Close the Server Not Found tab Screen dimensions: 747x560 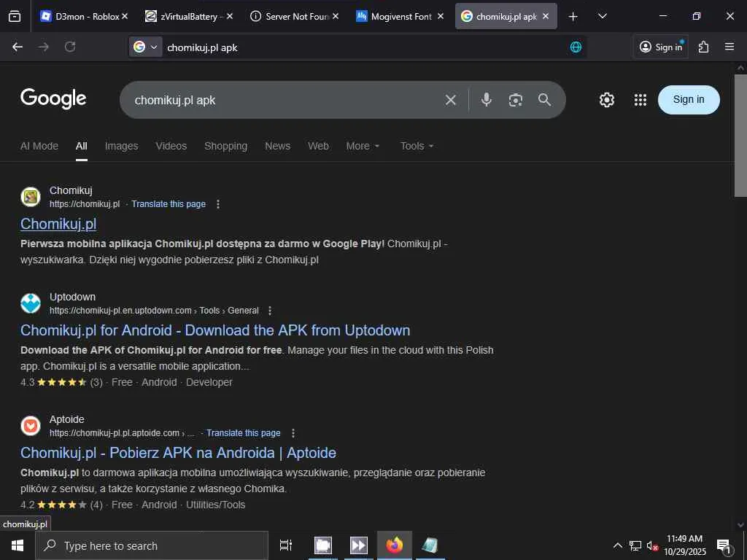pos(336,16)
